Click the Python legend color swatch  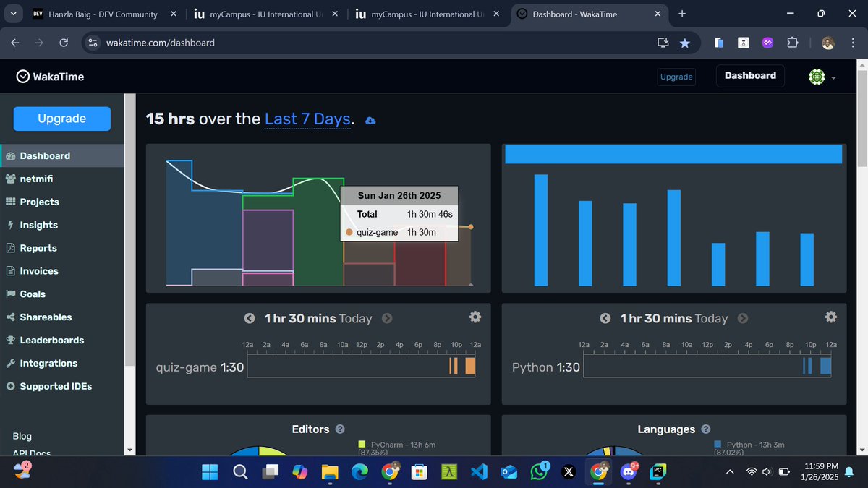coord(718,445)
